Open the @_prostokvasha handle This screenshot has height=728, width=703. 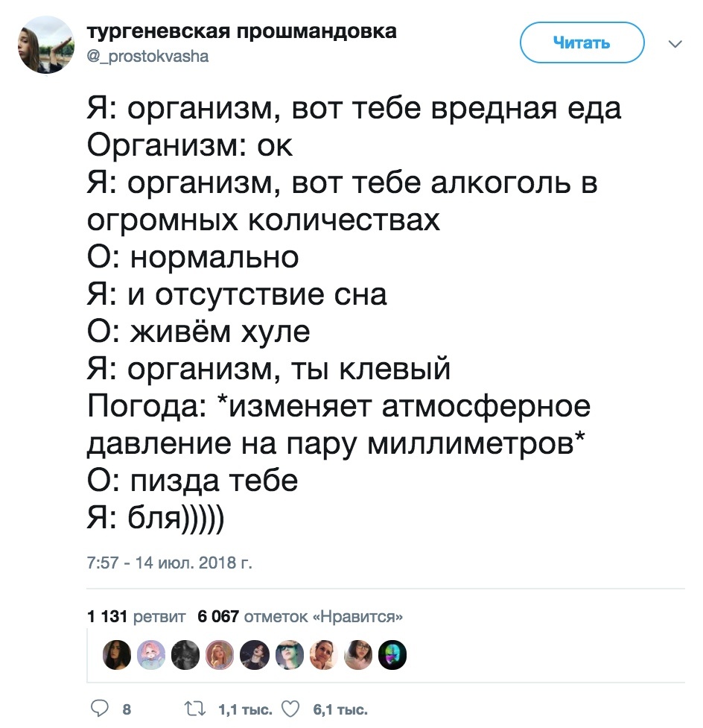point(147,54)
